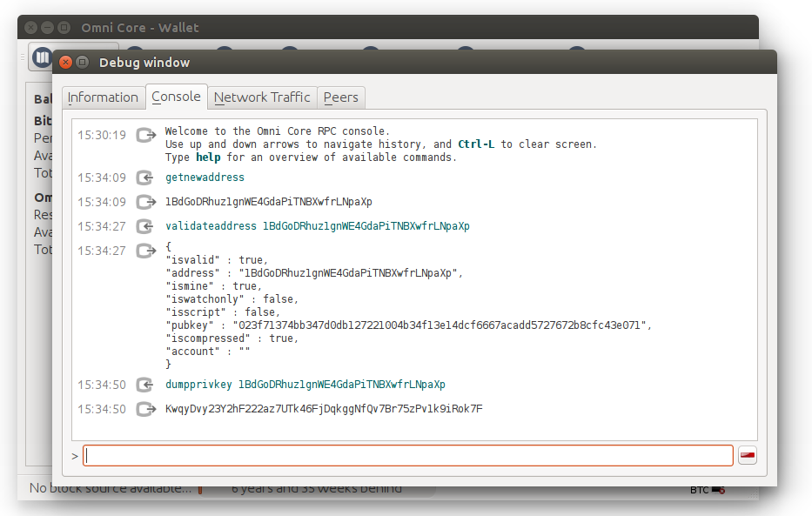Viewport: 812px width, 516px height.
Task: Click the "No block source available" status label
Action: click(x=110, y=488)
